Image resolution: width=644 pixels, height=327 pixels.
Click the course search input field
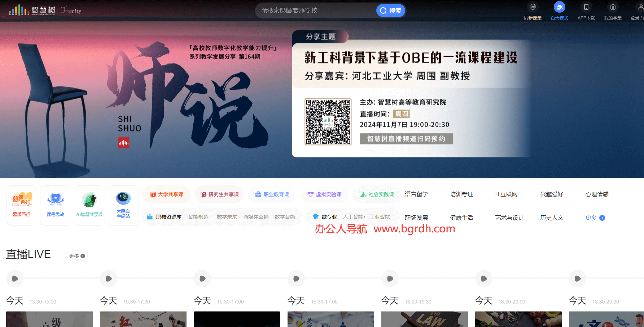[314, 10]
